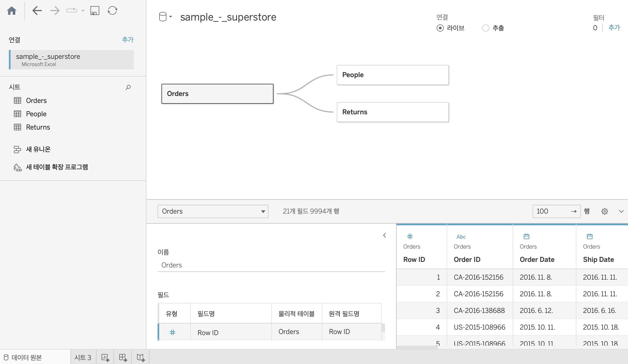Switch to the 시트 3 tab
Image resolution: width=628 pixels, height=364 pixels.
[83, 357]
